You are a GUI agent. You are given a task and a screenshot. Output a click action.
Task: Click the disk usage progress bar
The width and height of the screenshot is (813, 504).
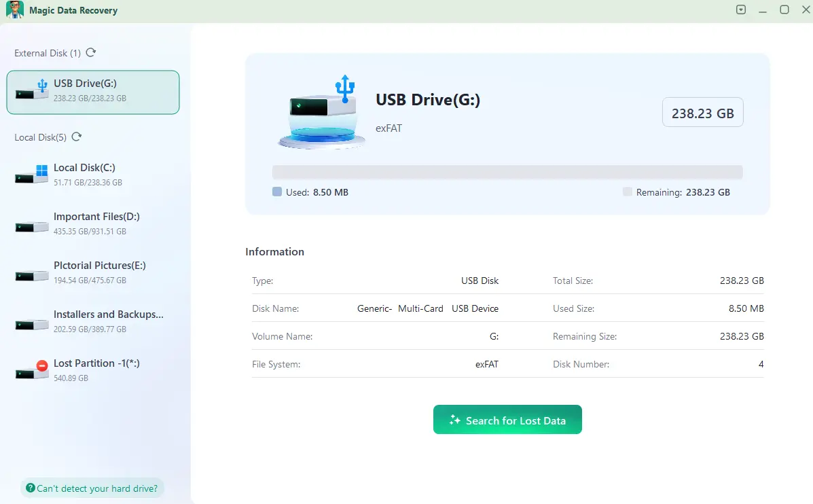click(507, 172)
